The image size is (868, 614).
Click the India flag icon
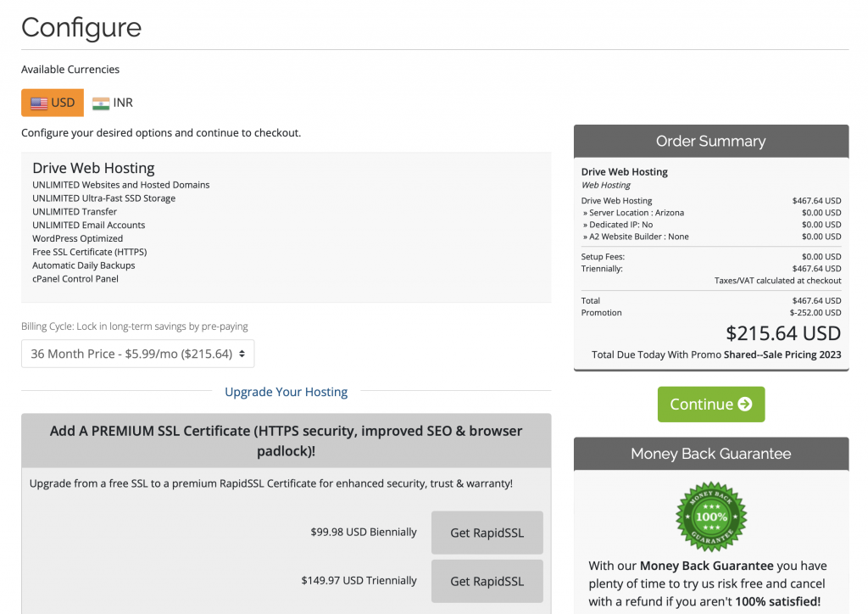101,103
